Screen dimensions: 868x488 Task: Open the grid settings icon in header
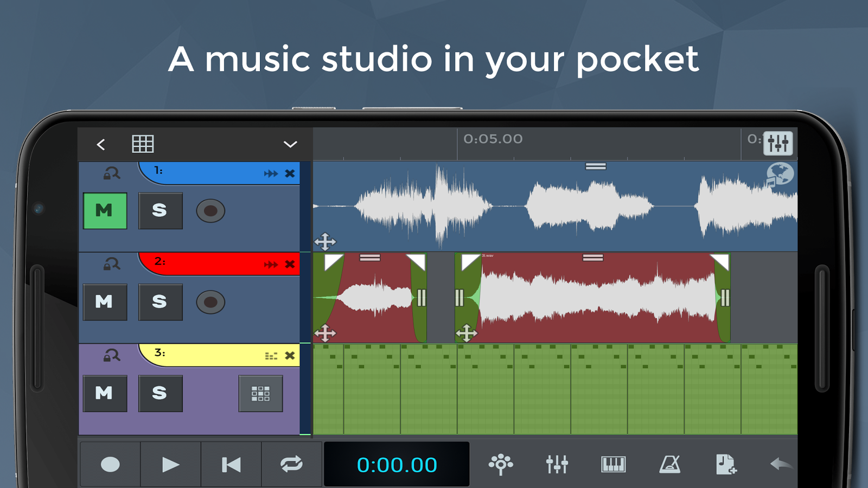(143, 144)
